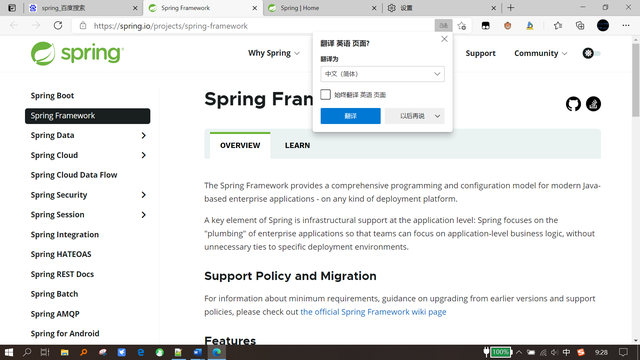
Task: Open File Explorer from taskbar
Action: click(64, 352)
